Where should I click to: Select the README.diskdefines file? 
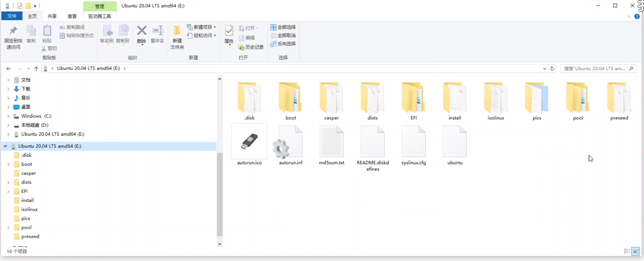coord(373,148)
